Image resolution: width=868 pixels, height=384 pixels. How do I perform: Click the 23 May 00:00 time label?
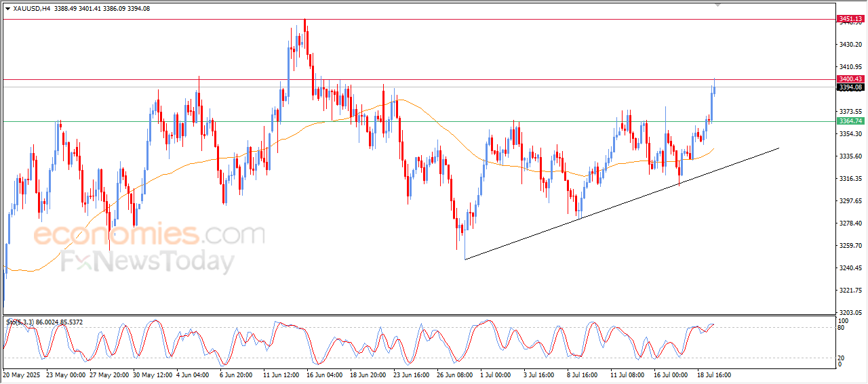point(66,375)
